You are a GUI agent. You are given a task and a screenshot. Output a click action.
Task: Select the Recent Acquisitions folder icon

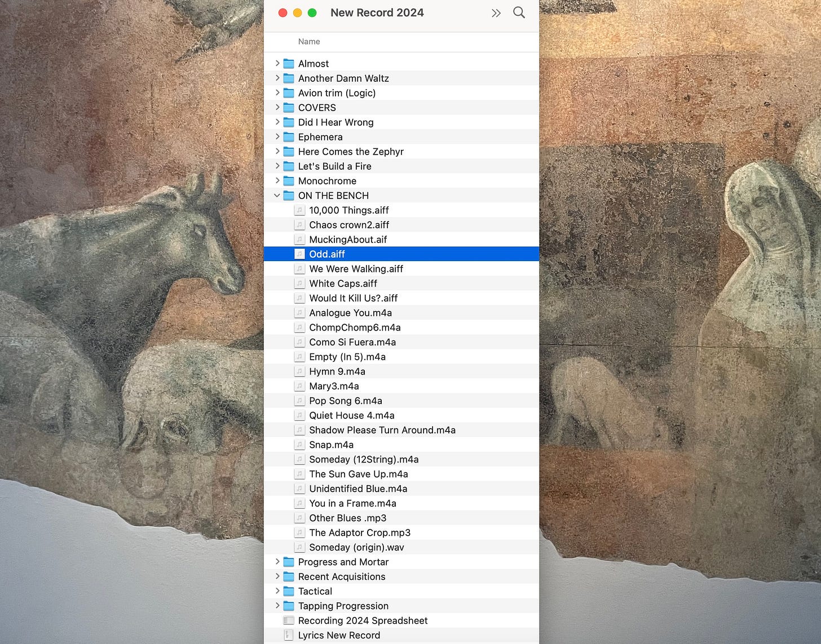(289, 577)
